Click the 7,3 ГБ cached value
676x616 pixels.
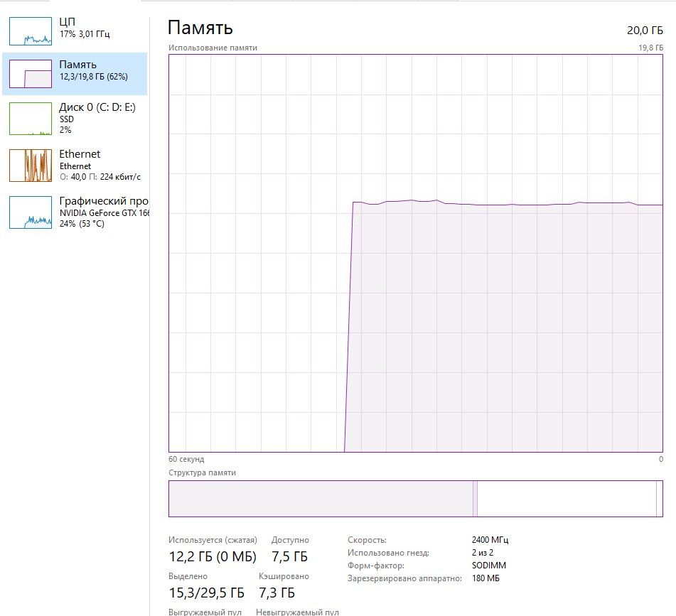pyautogui.click(x=277, y=593)
